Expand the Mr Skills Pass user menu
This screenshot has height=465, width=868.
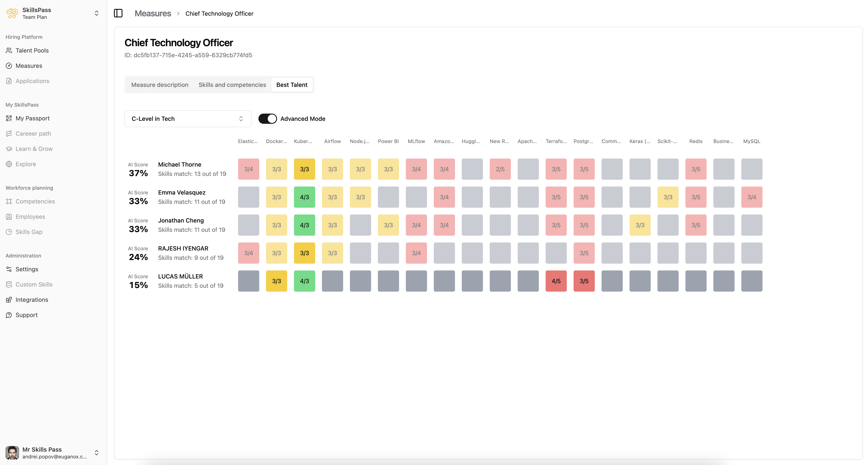[96, 452]
